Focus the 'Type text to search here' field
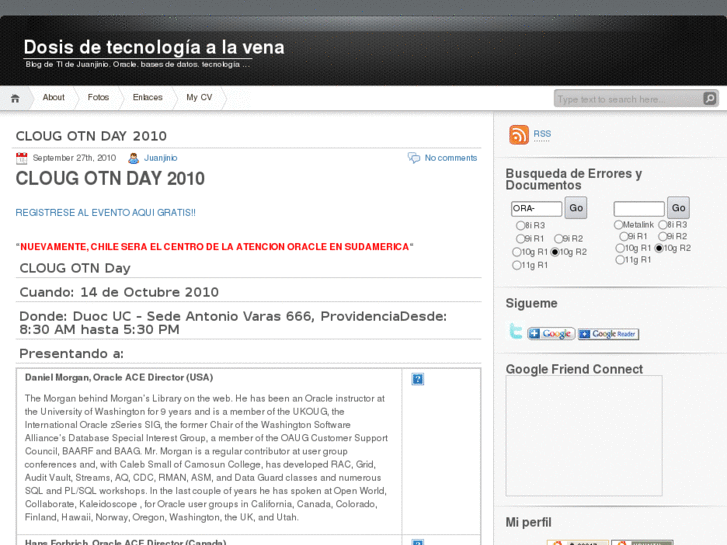The width and height of the screenshot is (727, 545). tap(629, 99)
